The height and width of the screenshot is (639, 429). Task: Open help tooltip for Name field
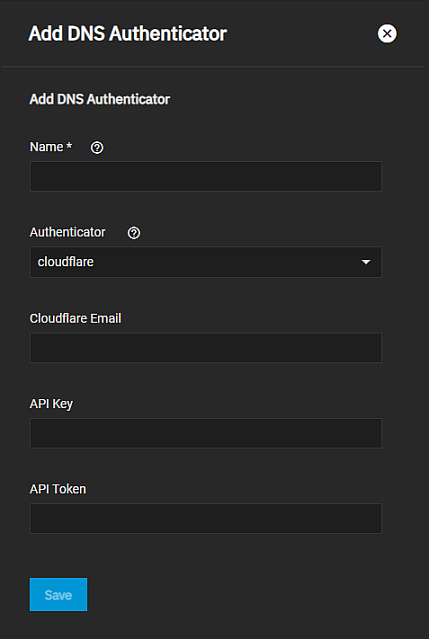97,148
